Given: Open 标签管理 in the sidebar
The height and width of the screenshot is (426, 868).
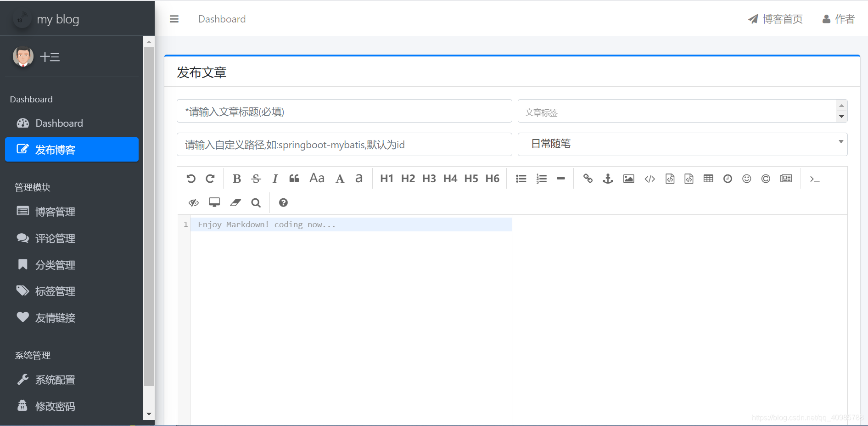Looking at the screenshot, I should [x=72, y=291].
